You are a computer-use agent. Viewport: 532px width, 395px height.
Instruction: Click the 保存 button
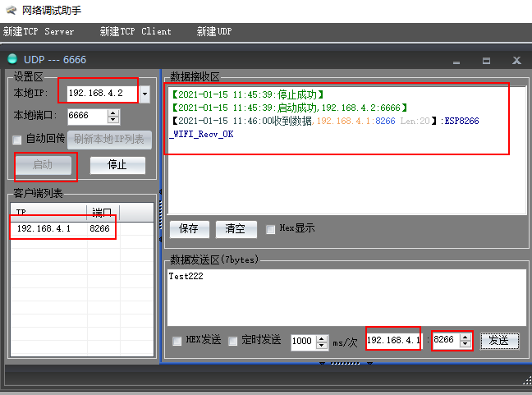[190, 229]
